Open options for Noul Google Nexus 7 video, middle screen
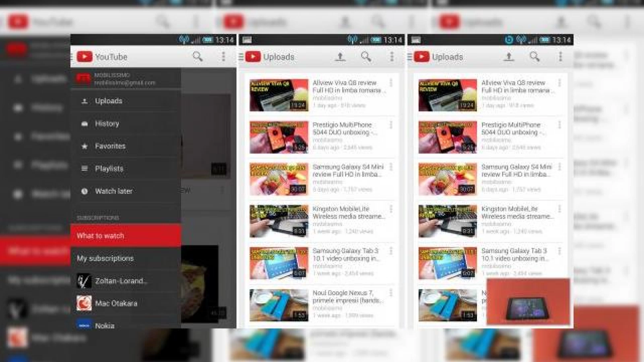644x362 pixels. click(x=391, y=293)
